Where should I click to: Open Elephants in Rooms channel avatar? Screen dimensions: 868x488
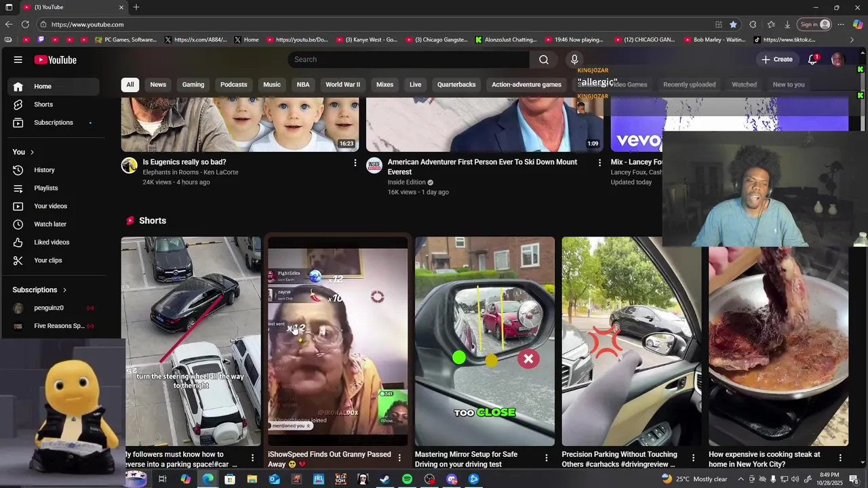coord(130,165)
